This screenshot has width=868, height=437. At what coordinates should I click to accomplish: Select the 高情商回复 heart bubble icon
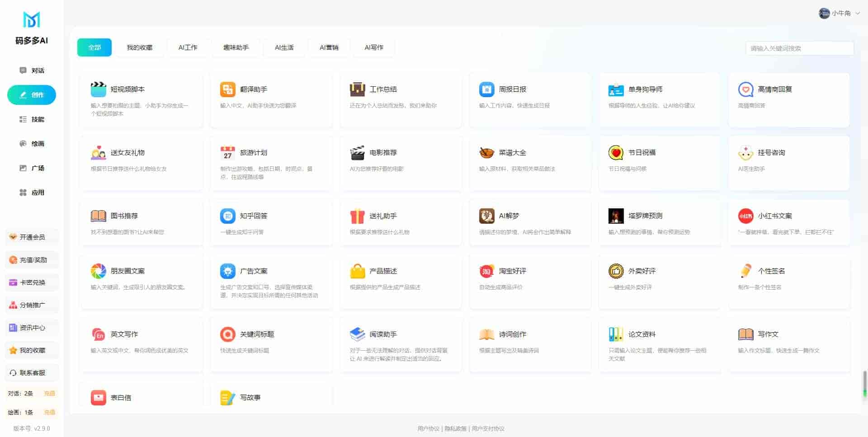click(745, 89)
